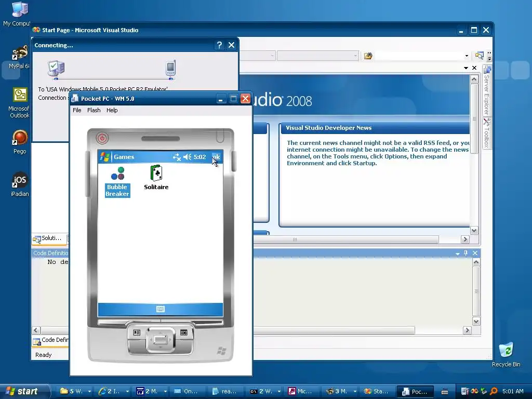
Task: Open iPadian desktop shortcut
Action: pyautogui.click(x=20, y=184)
